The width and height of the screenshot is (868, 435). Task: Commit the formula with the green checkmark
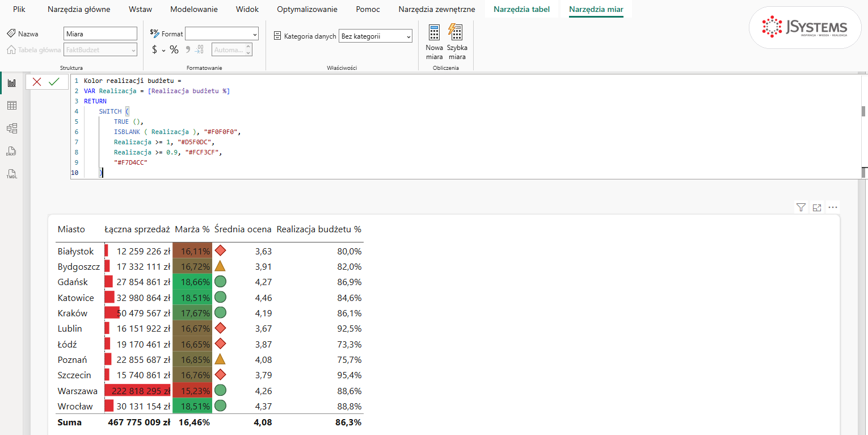[54, 82]
